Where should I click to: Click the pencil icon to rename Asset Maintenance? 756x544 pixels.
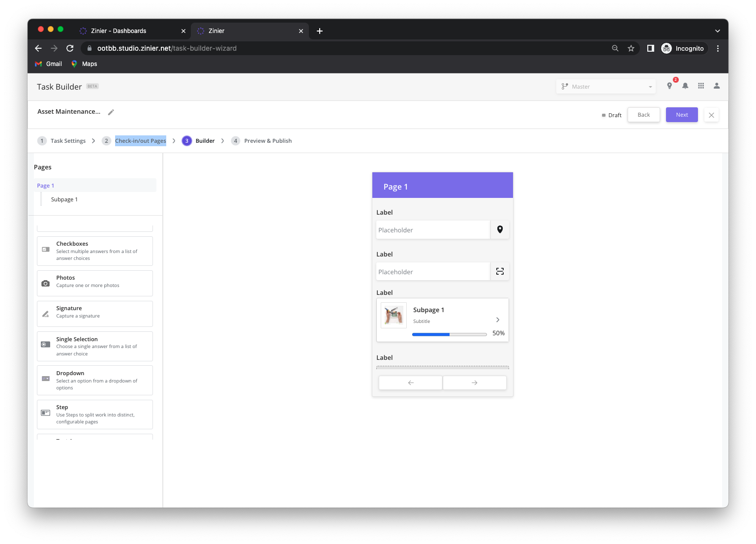(111, 112)
